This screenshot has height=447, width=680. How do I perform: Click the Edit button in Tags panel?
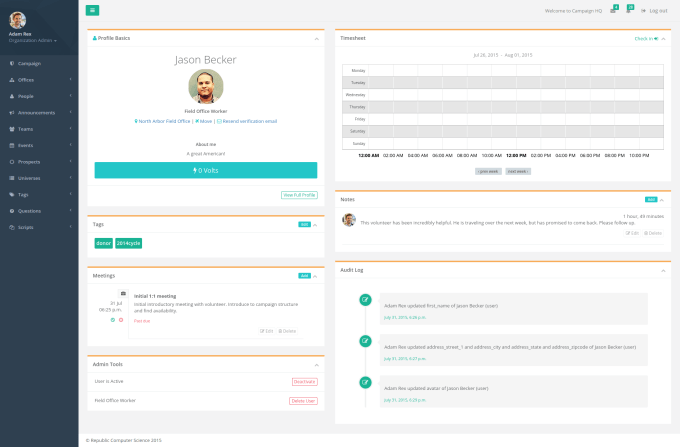tap(304, 225)
